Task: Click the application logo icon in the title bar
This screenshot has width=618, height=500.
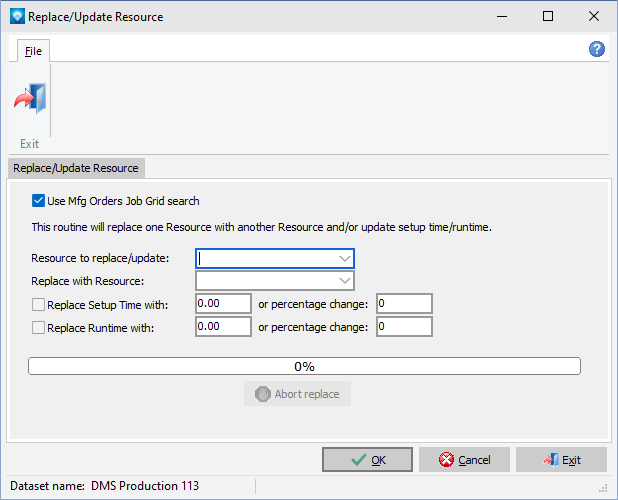Action: [x=17, y=17]
